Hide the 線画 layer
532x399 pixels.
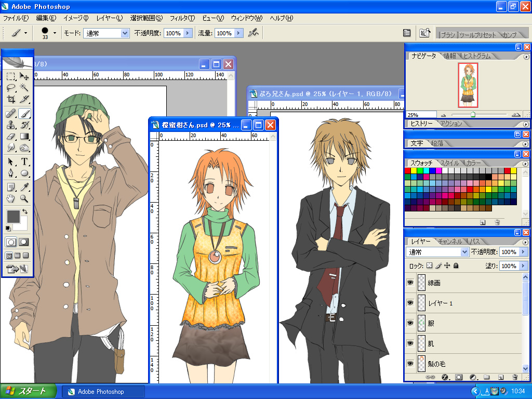(x=410, y=282)
